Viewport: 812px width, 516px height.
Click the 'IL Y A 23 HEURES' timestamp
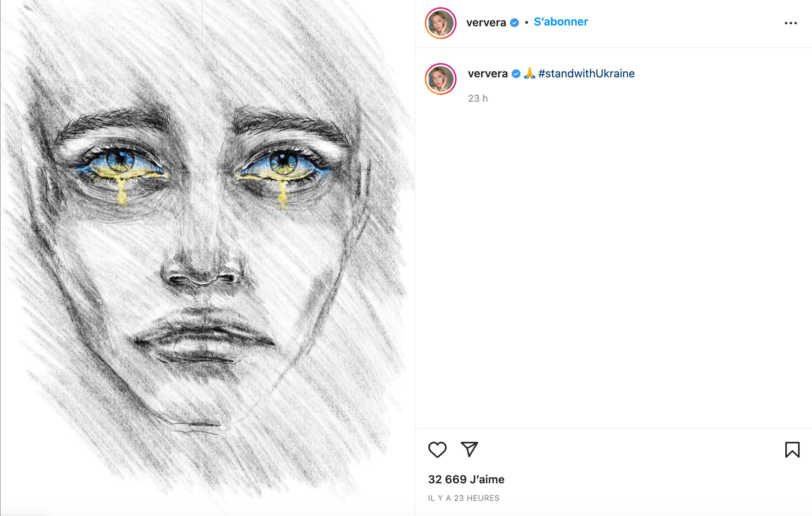click(464, 498)
